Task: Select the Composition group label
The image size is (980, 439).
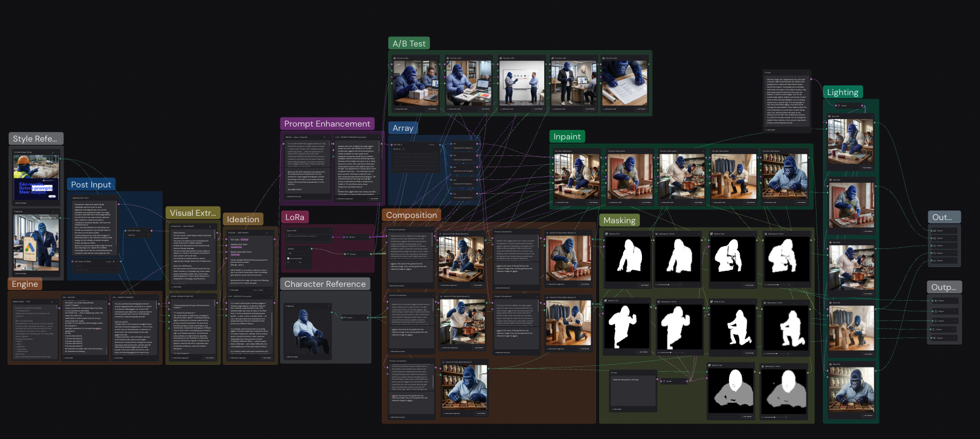Action: click(x=411, y=215)
